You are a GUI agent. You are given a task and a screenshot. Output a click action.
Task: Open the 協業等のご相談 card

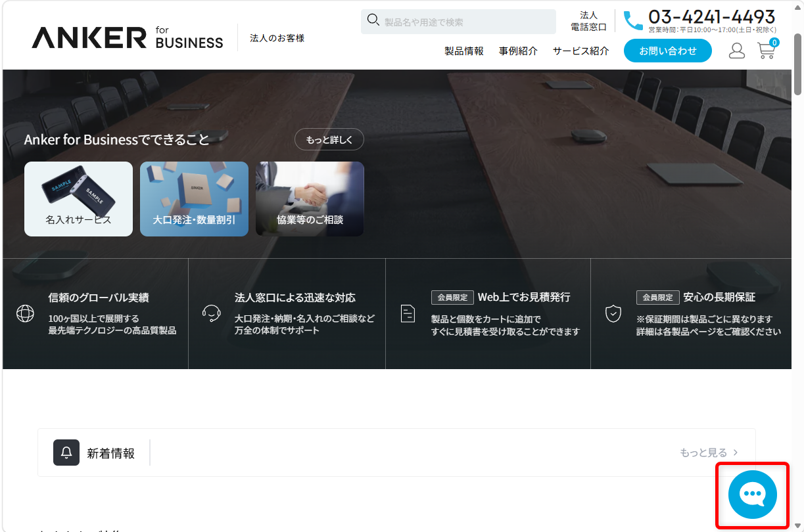310,199
